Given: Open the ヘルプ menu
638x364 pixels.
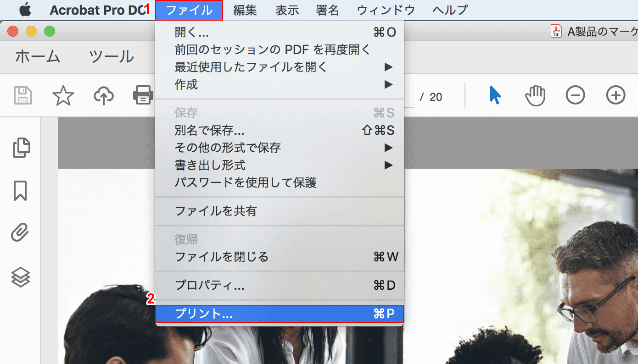Looking at the screenshot, I should (x=450, y=10).
